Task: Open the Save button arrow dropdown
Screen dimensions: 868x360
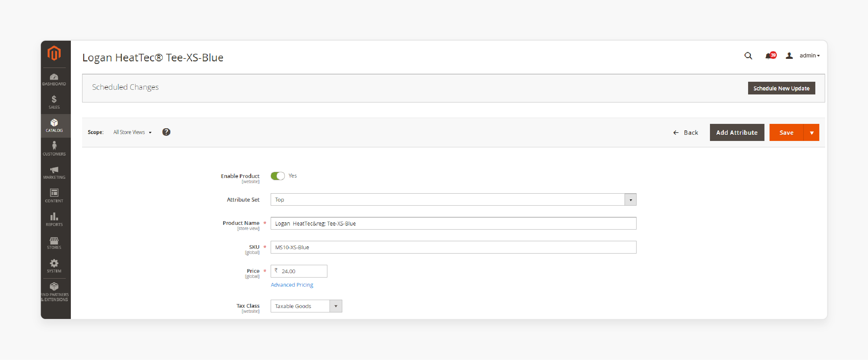Action: [812, 133]
